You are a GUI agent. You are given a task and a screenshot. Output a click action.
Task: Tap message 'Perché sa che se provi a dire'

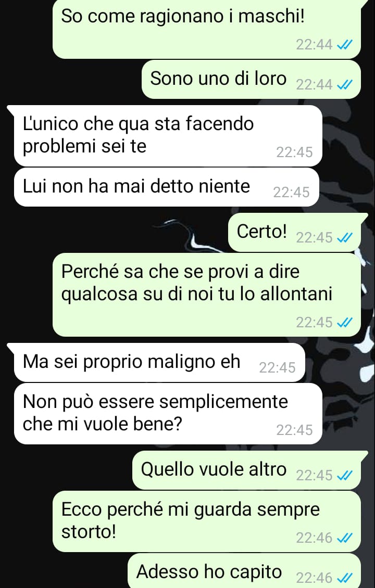(207, 295)
